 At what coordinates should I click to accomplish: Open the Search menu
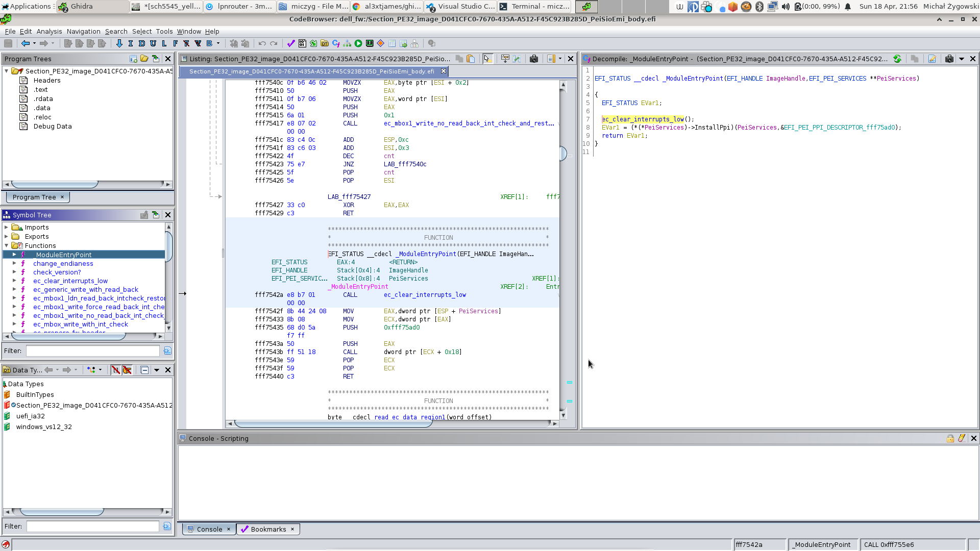pyautogui.click(x=116, y=31)
